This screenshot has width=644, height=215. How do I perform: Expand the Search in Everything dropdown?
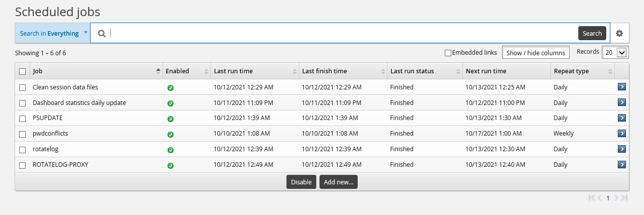coord(52,33)
